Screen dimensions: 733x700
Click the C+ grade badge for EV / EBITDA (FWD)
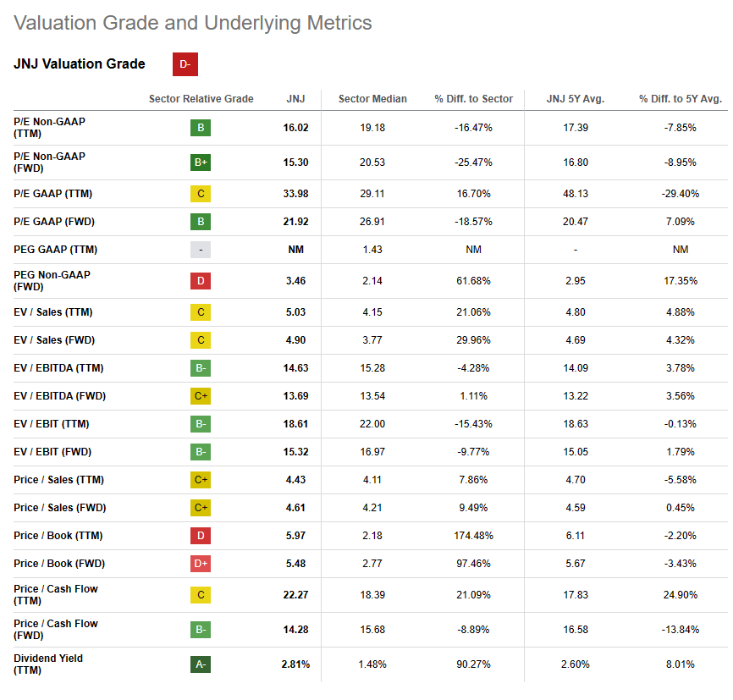pyautogui.click(x=201, y=396)
